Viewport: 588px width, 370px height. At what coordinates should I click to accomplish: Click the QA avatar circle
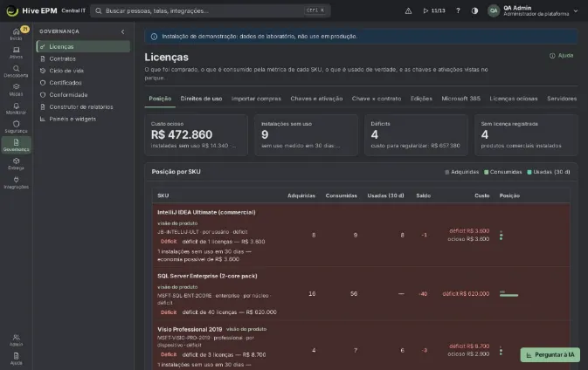click(494, 10)
